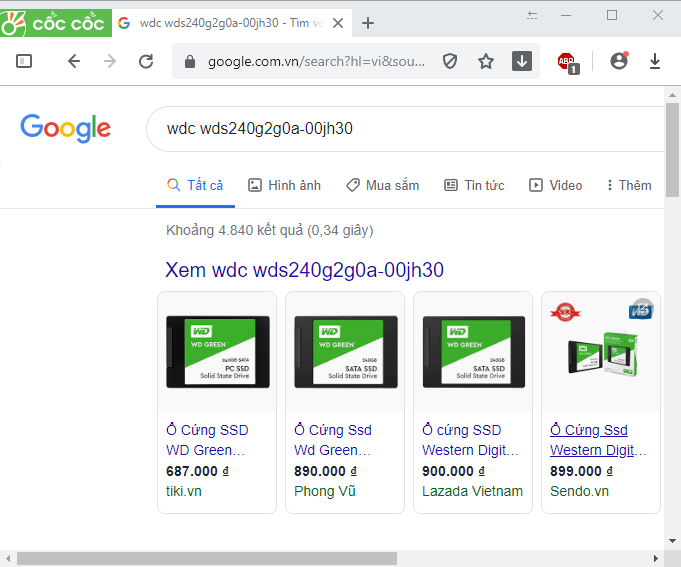Open Ổ cứng SSD Western Digit Lazada link
Image resolution: width=681 pixels, height=567 pixels.
[x=470, y=440]
